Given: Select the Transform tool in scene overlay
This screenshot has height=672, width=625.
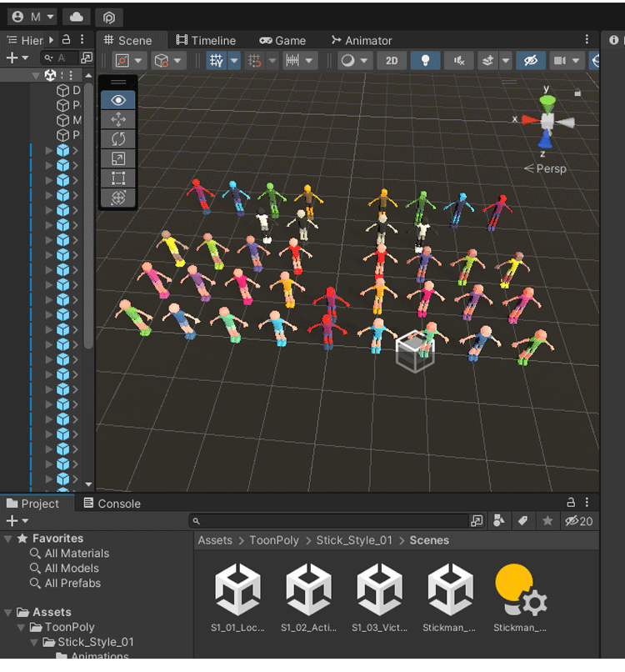Looking at the screenshot, I should click(117, 198).
